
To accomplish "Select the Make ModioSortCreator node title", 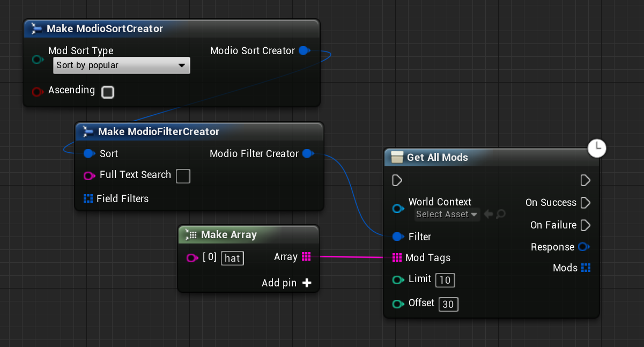I will point(105,28).
